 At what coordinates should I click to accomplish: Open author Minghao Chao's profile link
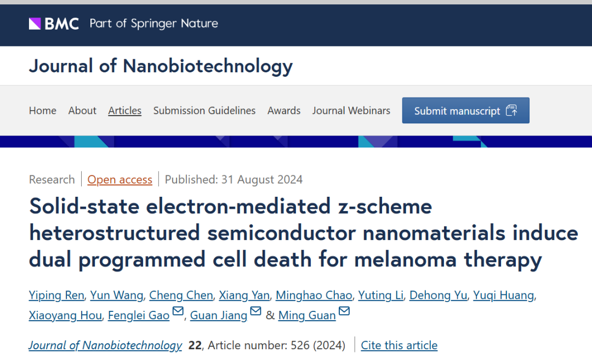[314, 295]
